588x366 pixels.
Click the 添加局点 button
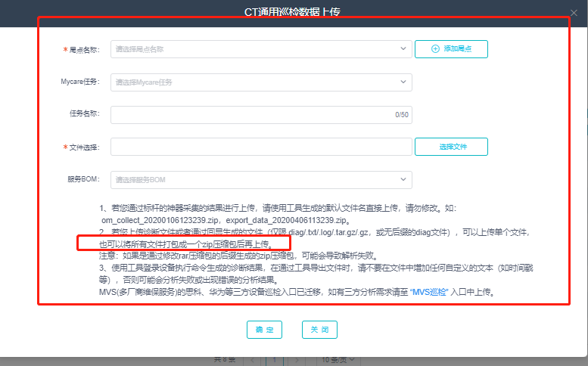(451, 49)
